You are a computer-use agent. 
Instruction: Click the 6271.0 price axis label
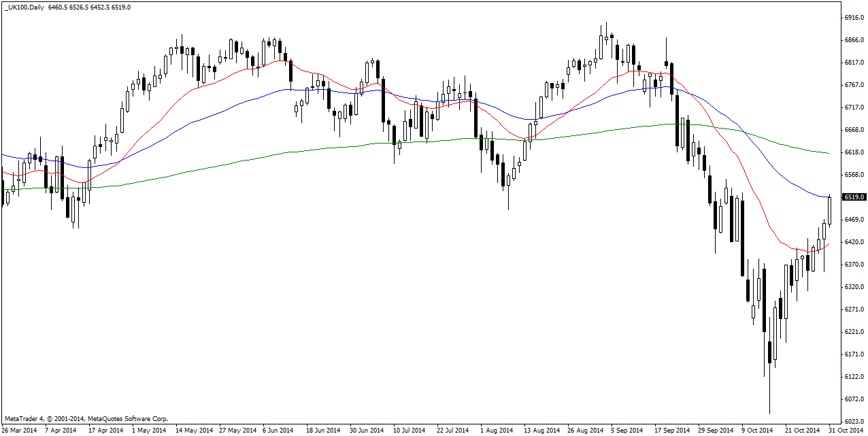(854, 309)
